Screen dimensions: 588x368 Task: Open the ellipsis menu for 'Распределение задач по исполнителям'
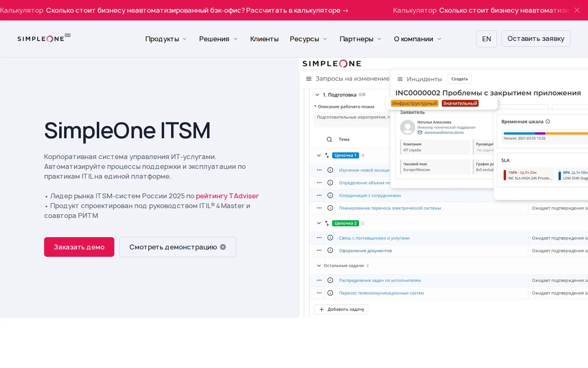[319, 280]
